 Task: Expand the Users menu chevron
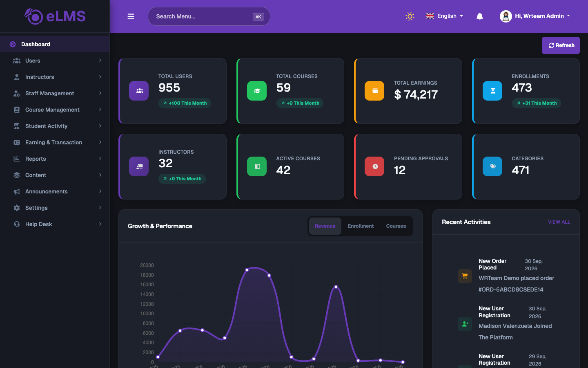100,61
